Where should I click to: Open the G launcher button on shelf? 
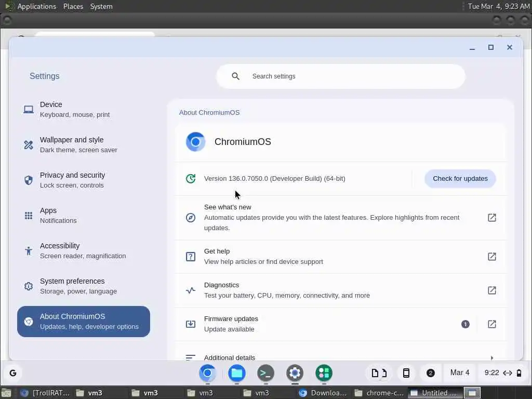click(13, 373)
